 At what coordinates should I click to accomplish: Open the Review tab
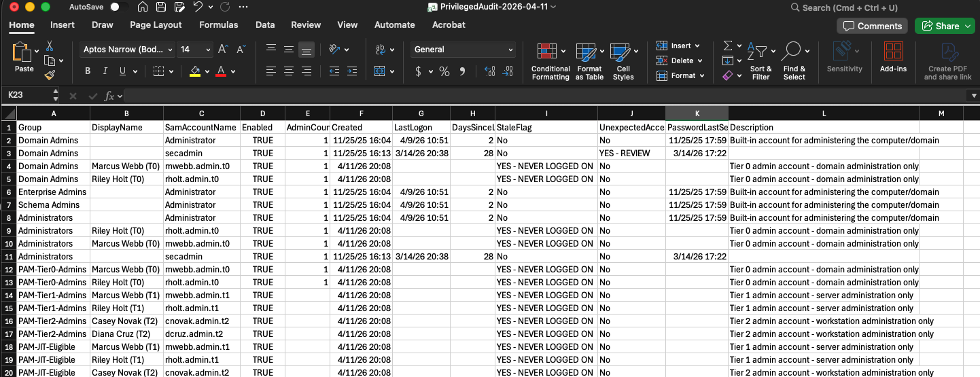[x=306, y=25]
